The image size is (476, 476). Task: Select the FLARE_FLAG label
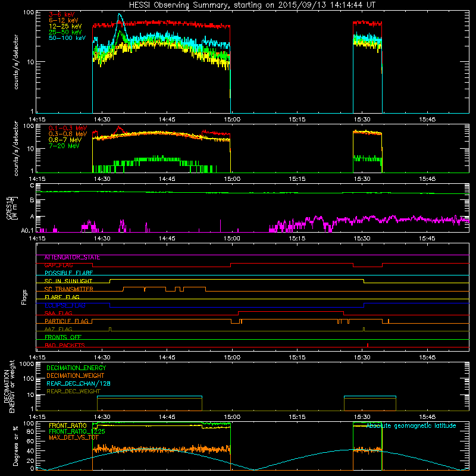(x=62, y=297)
